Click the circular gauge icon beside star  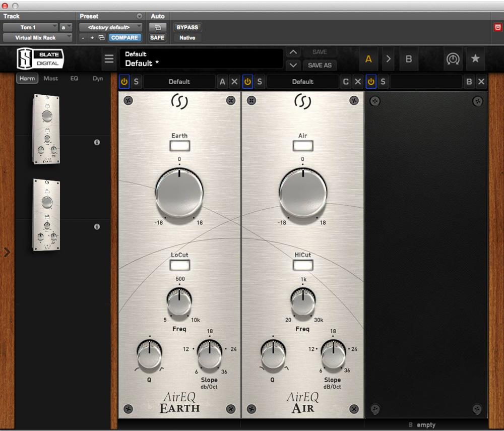point(453,59)
